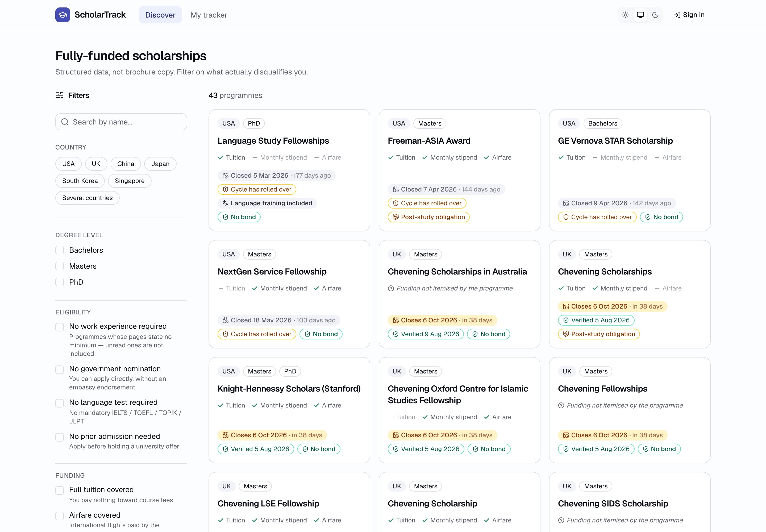Click question icon on Chevening Scholarships in Australia funding
Viewport: 766px width, 532px height.
pyautogui.click(x=391, y=288)
